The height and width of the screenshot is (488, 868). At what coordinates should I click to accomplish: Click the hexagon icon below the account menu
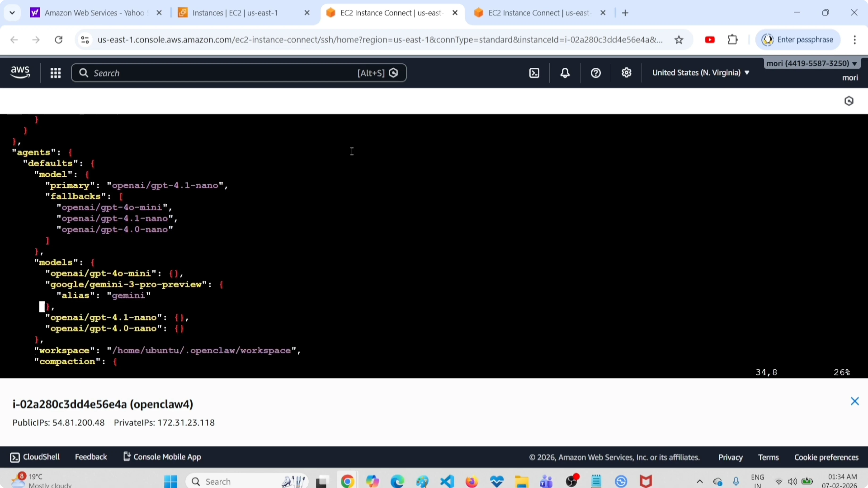849,101
